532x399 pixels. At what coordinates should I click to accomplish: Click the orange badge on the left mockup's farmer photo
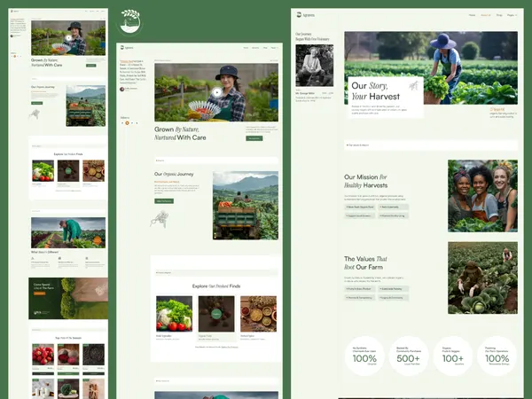point(98,240)
